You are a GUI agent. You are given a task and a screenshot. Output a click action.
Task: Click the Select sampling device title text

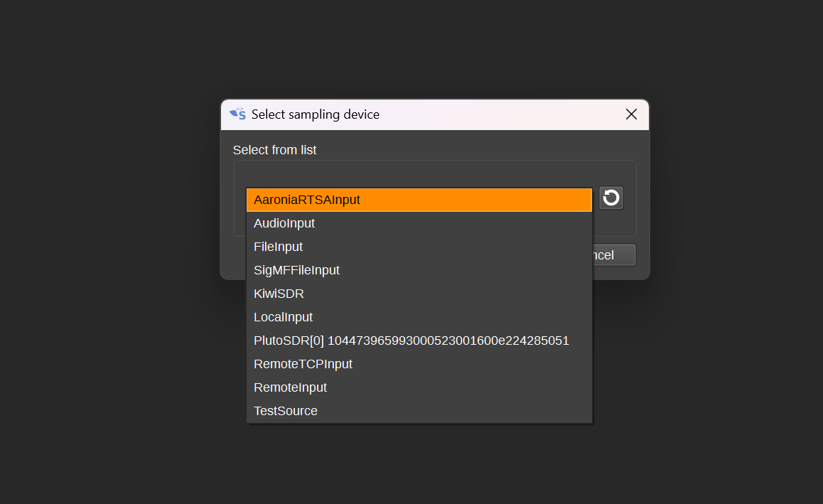[316, 114]
